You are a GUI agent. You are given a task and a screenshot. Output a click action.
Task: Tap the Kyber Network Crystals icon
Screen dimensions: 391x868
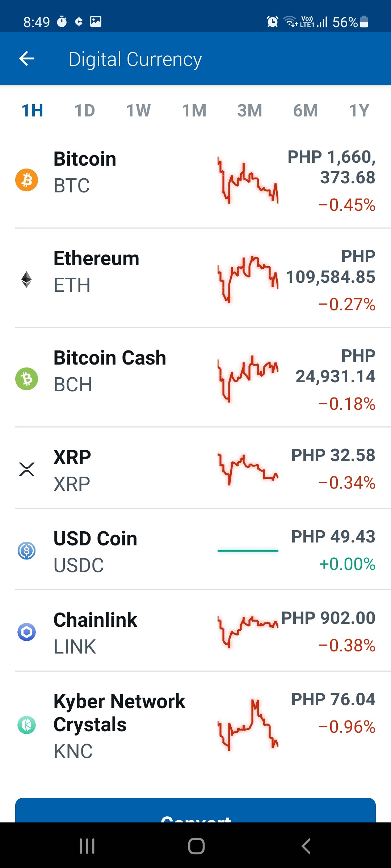26,725
